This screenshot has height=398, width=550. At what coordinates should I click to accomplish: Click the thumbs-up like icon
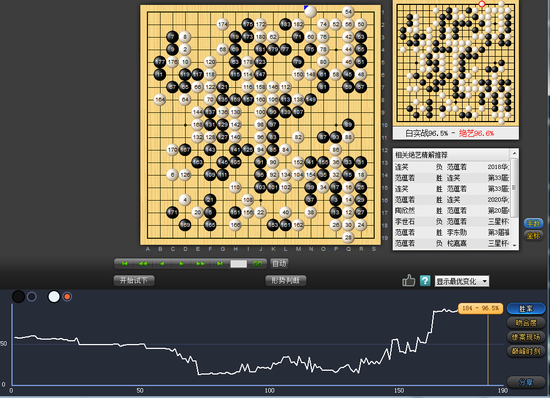[408, 281]
